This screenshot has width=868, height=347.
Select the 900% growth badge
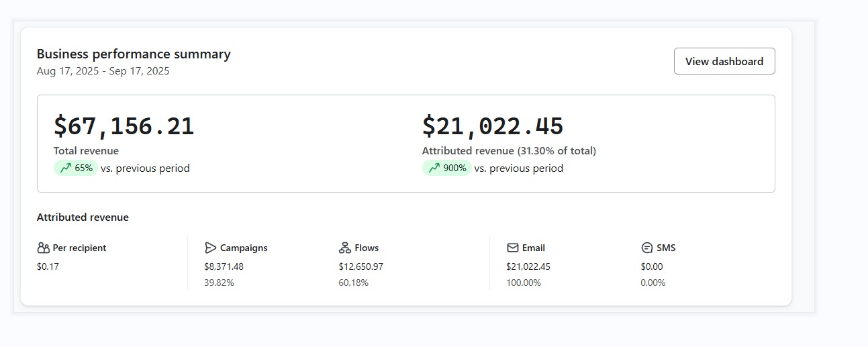click(x=447, y=168)
